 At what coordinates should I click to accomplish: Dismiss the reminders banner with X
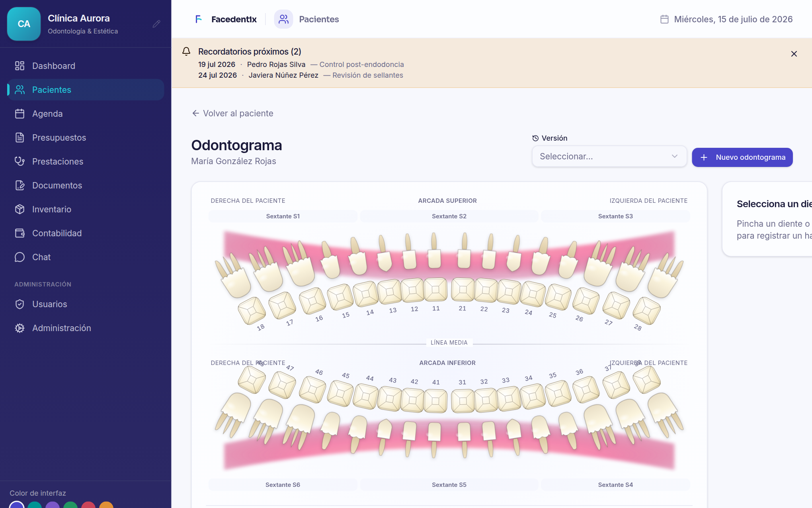pyautogui.click(x=794, y=54)
